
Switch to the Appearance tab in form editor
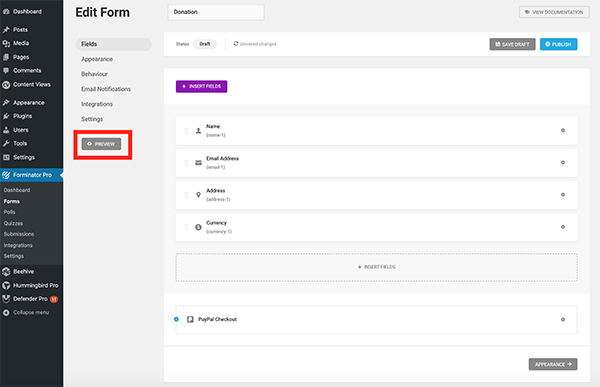(x=97, y=59)
